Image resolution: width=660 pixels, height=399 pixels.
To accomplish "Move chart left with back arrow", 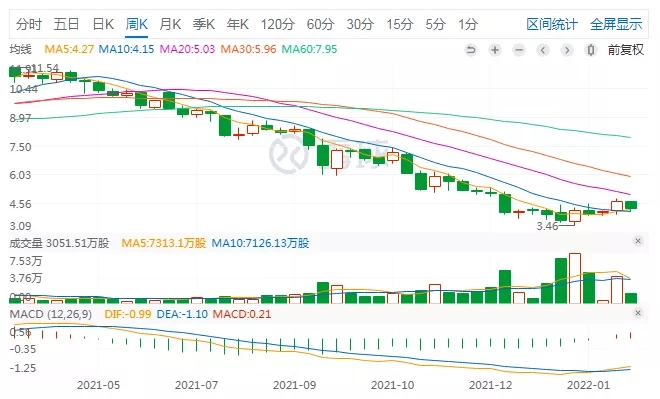I will (x=543, y=51).
